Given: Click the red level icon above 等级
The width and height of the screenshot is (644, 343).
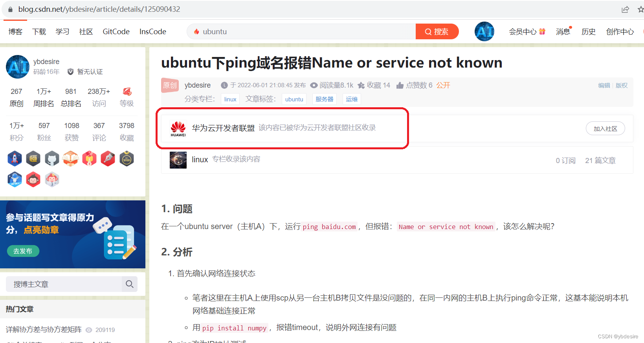Looking at the screenshot, I should (x=127, y=92).
